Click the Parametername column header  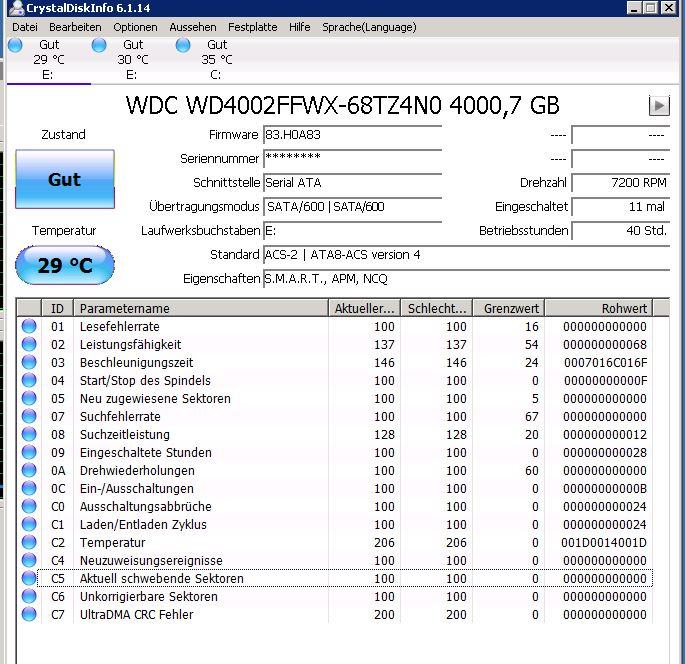point(201,308)
